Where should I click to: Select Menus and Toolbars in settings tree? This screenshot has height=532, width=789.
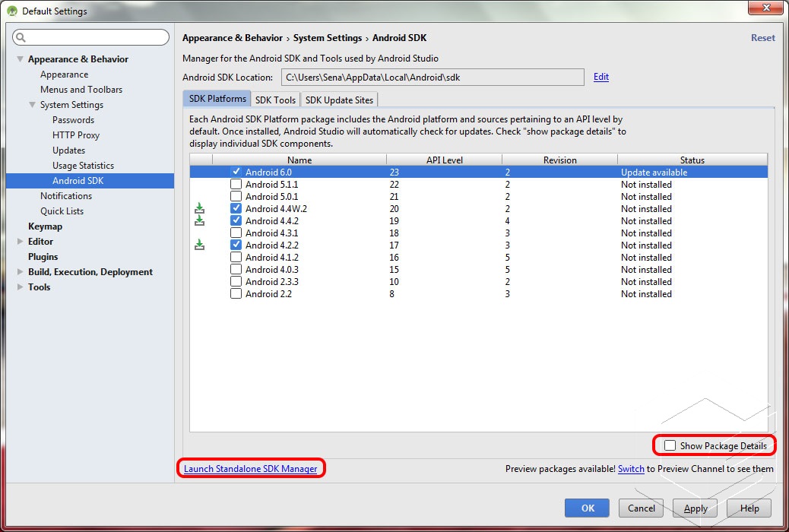point(81,90)
